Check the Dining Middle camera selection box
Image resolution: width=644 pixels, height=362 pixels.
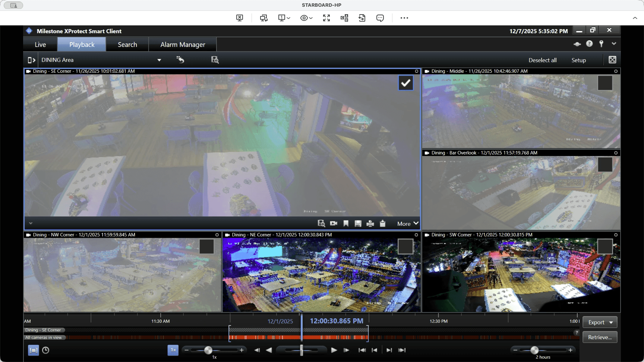[x=605, y=83]
